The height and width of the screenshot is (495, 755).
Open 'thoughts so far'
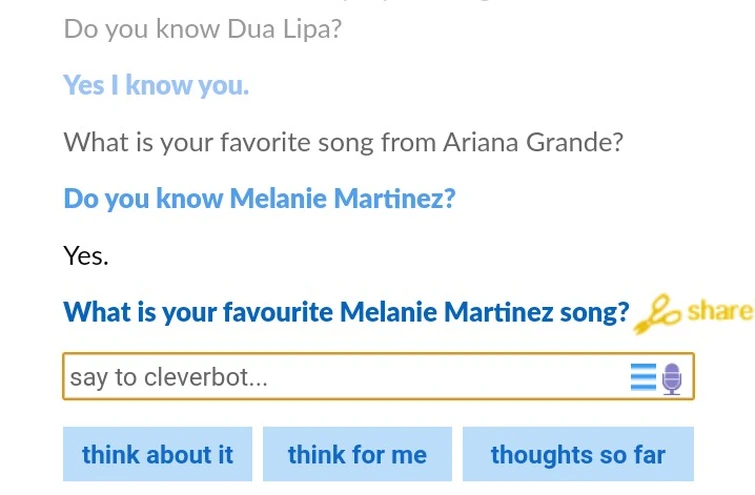(577, 454)
